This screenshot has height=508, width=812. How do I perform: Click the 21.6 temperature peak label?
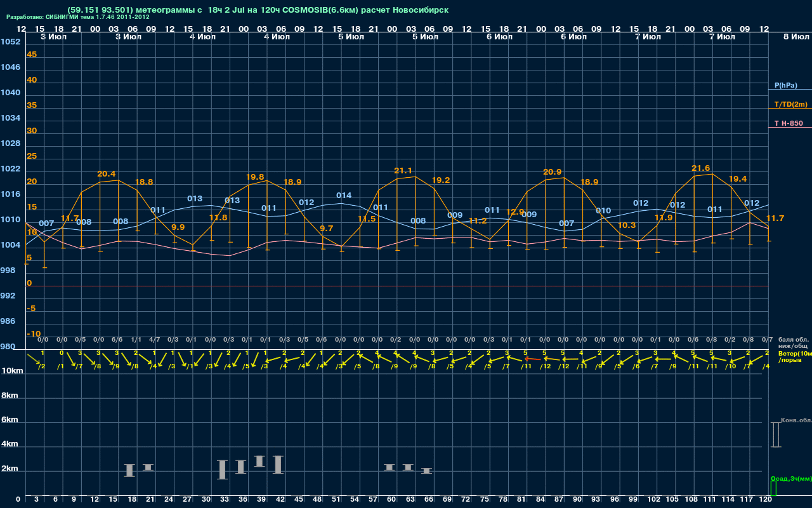tap(700, 168)
